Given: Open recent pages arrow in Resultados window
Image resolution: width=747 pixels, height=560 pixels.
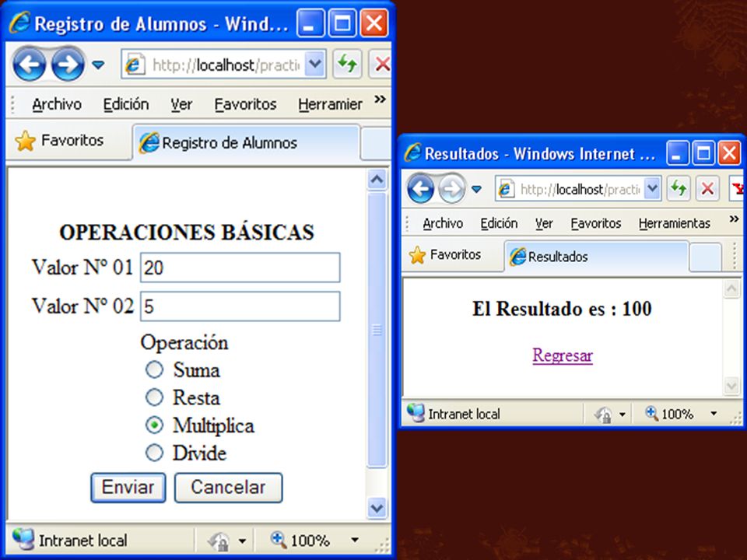Looking at the screenshot, I should coord(476,190).
